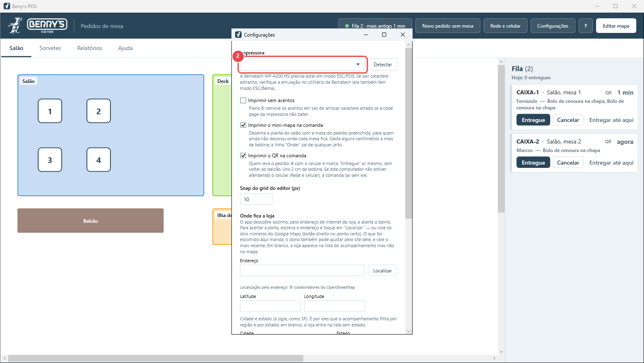Click the CAIXA-2 order title
The width and height of the screenshot is (644, 363).
[527, 142]
